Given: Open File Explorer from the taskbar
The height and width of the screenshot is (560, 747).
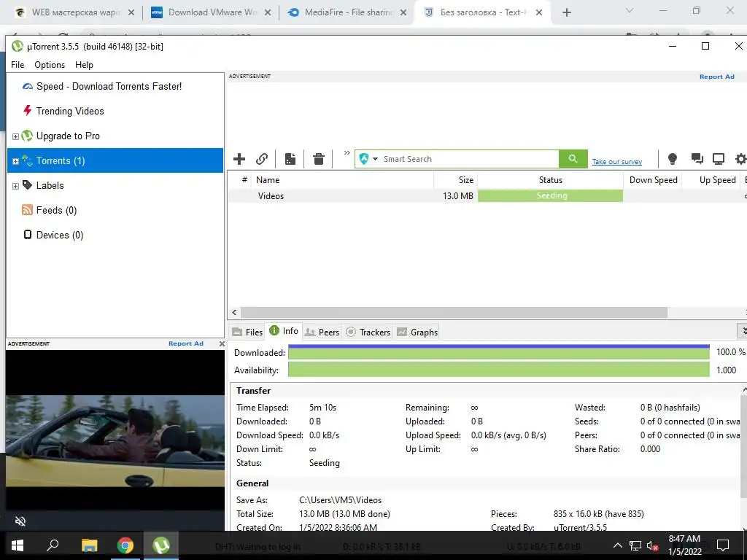Looking at the screenshot, I should (x=89, y=545).
